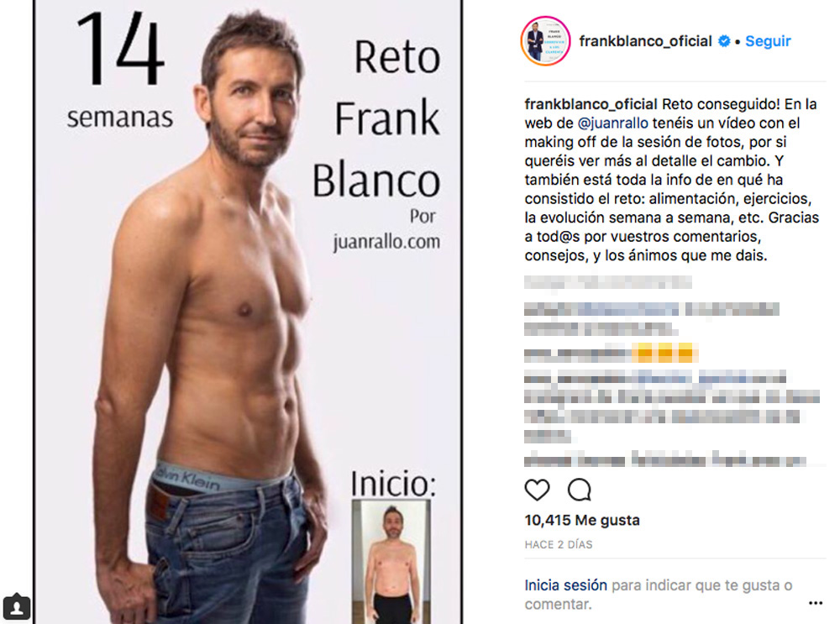Click the first blurred comment line

(x=608, y=281)
